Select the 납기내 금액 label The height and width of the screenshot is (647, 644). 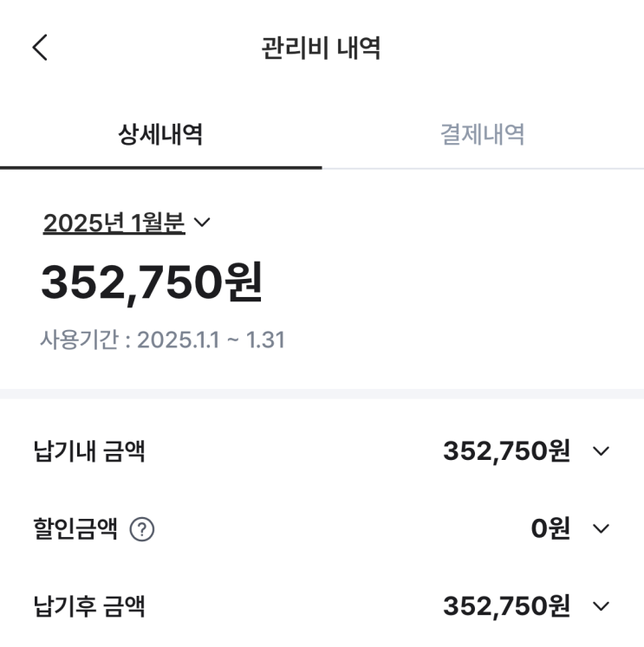(88, 451)
